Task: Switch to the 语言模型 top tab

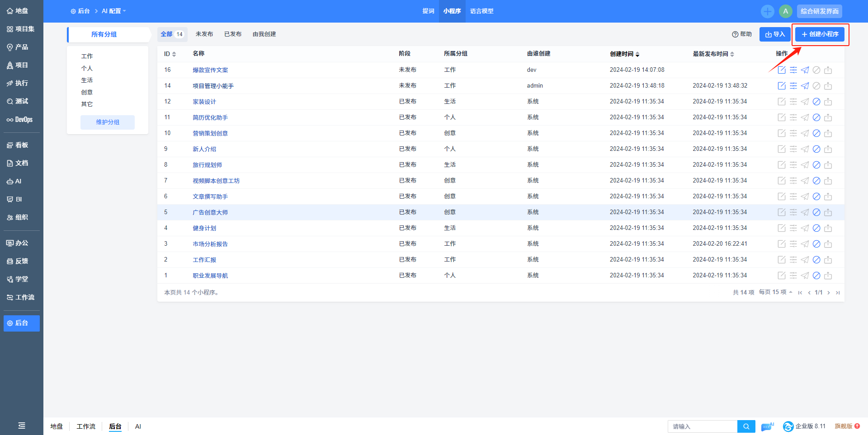Action: (481, 11)
